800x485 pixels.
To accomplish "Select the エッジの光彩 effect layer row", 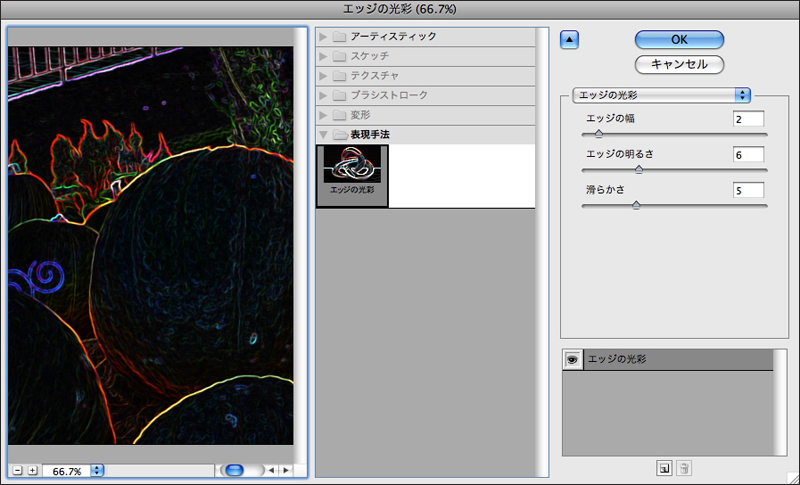I will tap(668, 360).
